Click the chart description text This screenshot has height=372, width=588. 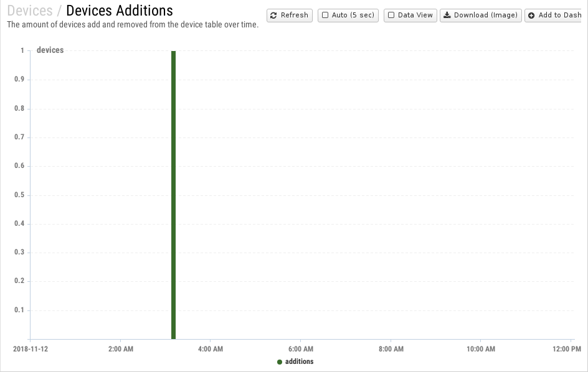pyautogui.click(x=133, y=25)
